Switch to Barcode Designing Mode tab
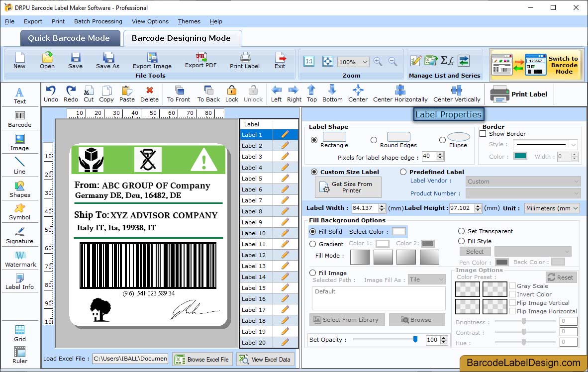 tap(182, 38)
